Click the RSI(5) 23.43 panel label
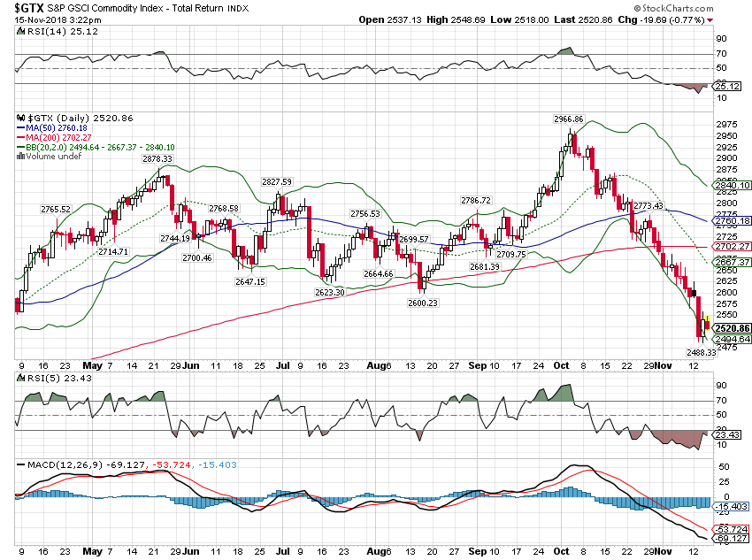Screen dimensions: 752x560 pos(59,379)
